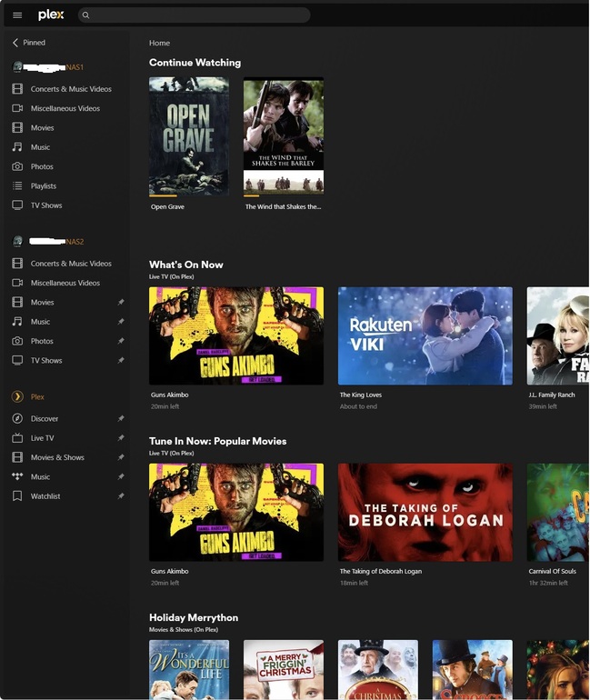Click NAS2 TV Shows monitor icon
The height and width of the screenshot is (700, 590).
coord(17,360)
